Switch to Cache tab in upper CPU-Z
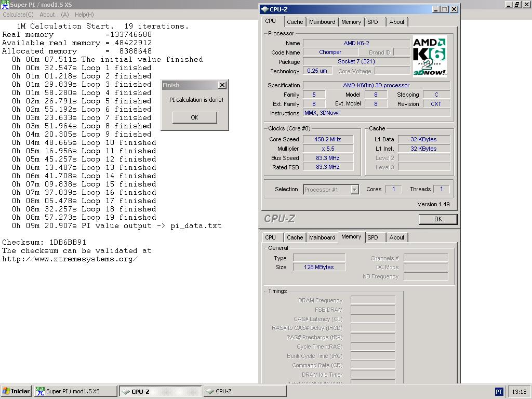The height and width of the screenshot is (399, 532). click(x=295, y=22)
